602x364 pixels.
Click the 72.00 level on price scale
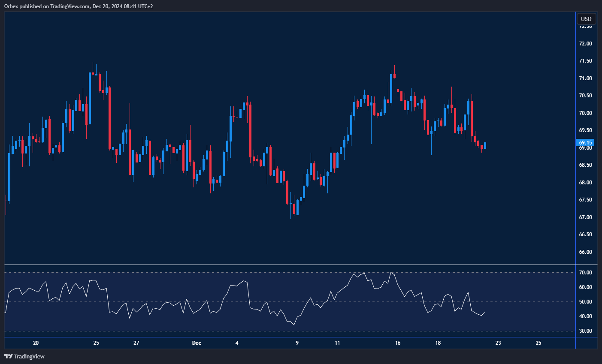pos(585,44)
